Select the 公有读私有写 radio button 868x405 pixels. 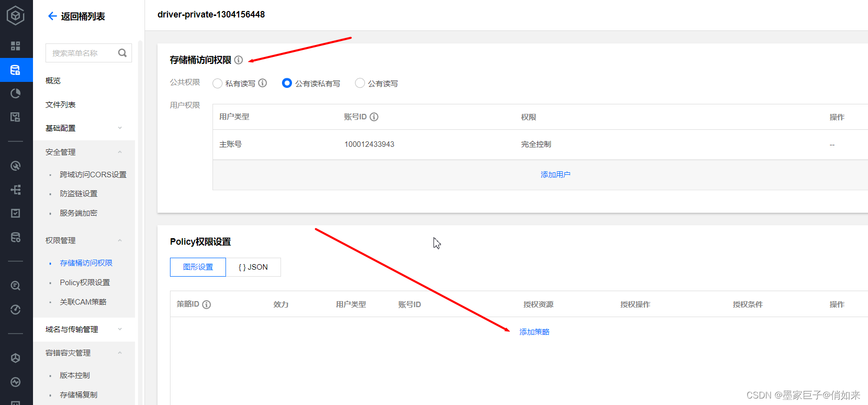287,83
